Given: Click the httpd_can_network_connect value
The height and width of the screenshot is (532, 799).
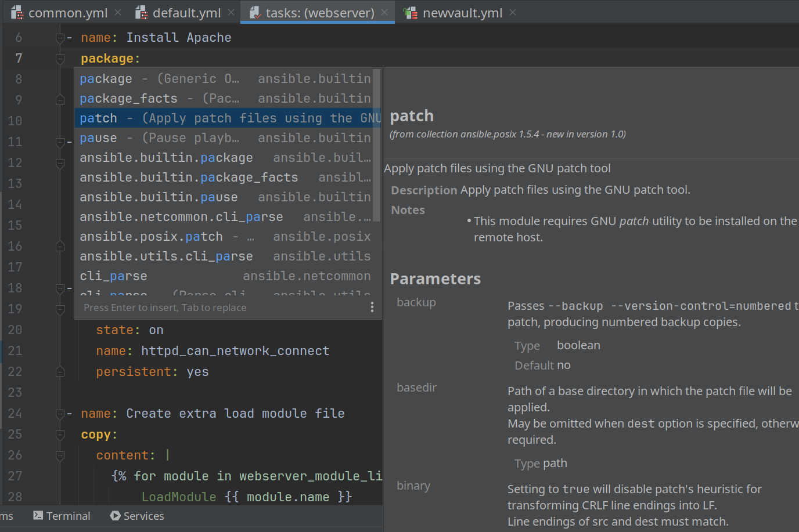Looking at the screenshot, I should pyautogui.click(x=235, y=351).
